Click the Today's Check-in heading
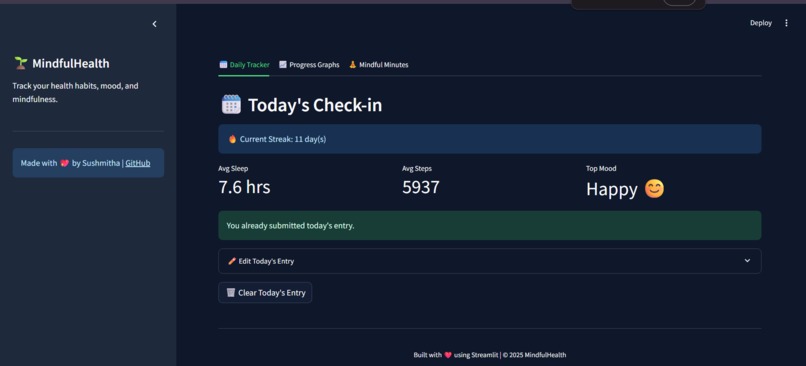This screenshot has width=806, height=366. click(x=315, y=105)
